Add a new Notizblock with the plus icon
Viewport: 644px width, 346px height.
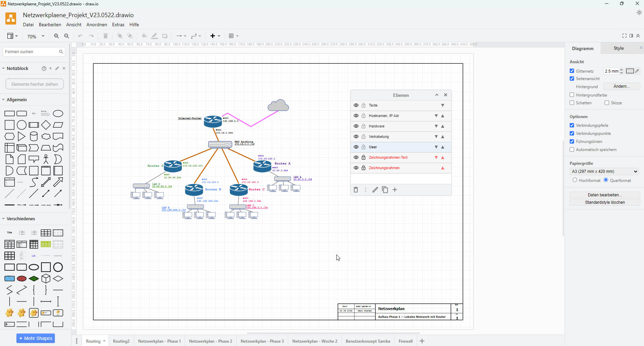[x=50, y=68]
